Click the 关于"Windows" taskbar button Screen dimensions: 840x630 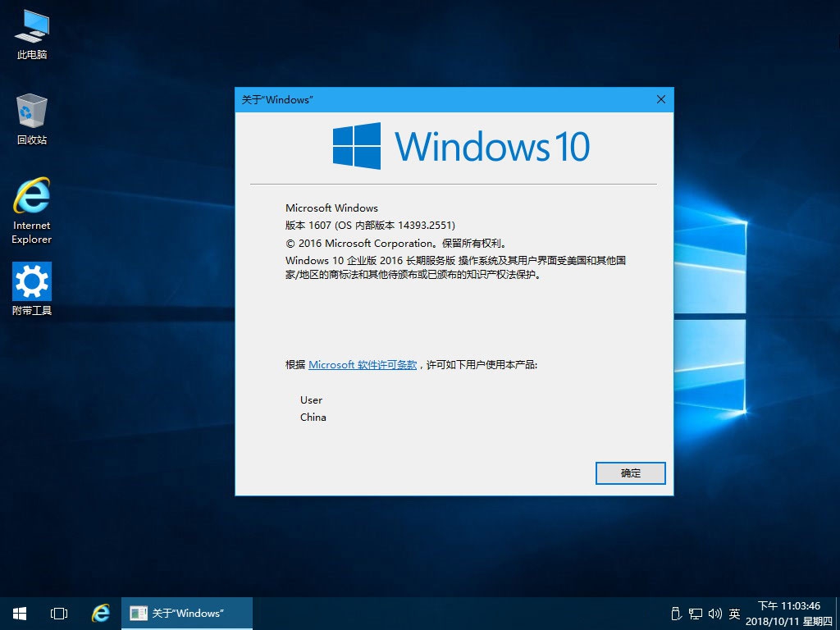187,614
